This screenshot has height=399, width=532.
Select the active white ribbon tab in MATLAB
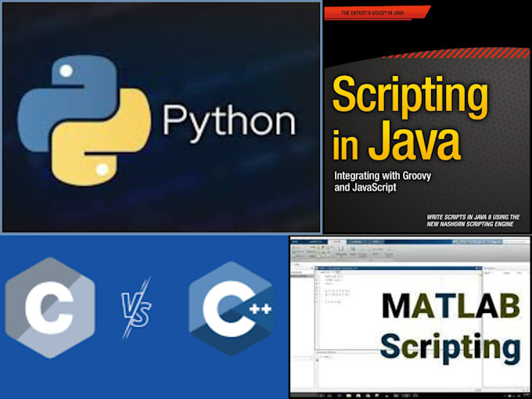pos(336,242)
